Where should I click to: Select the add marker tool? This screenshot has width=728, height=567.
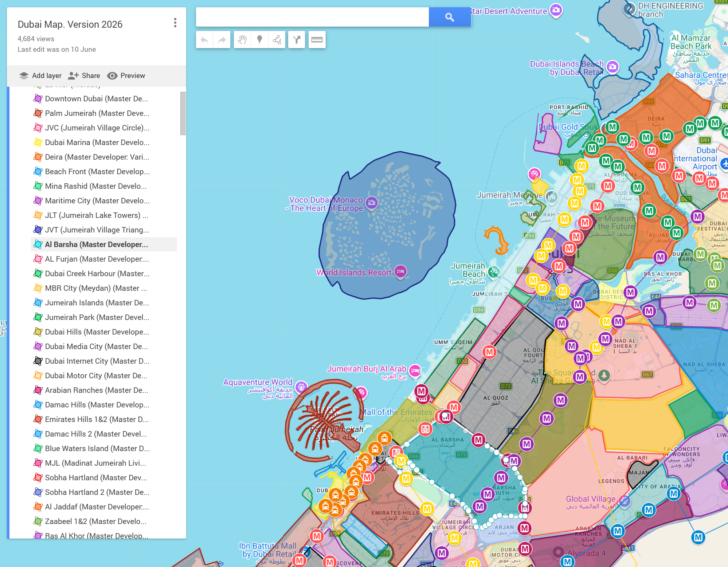259,40
